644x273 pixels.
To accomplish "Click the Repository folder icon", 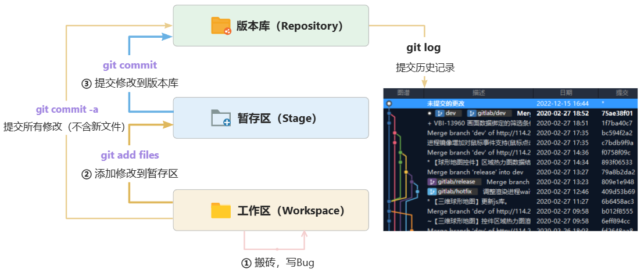I will (221, 26).
